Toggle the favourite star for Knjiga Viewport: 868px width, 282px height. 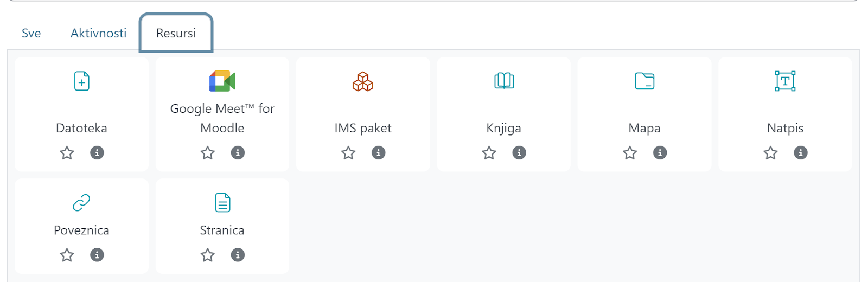coord(489,153)
